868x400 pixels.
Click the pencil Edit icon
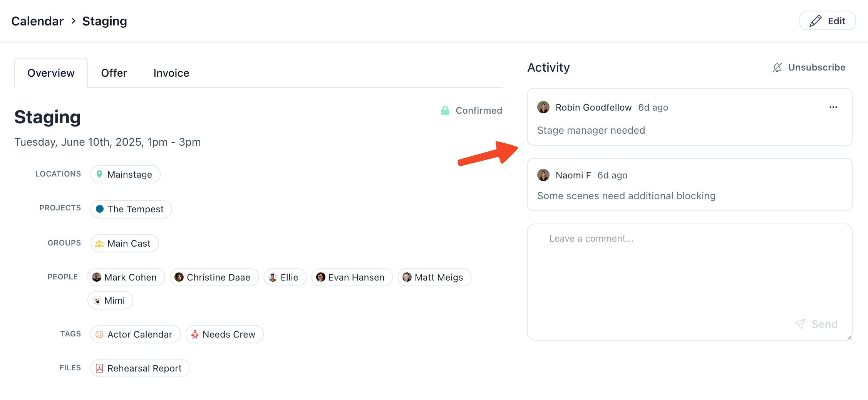click(815, 21)
